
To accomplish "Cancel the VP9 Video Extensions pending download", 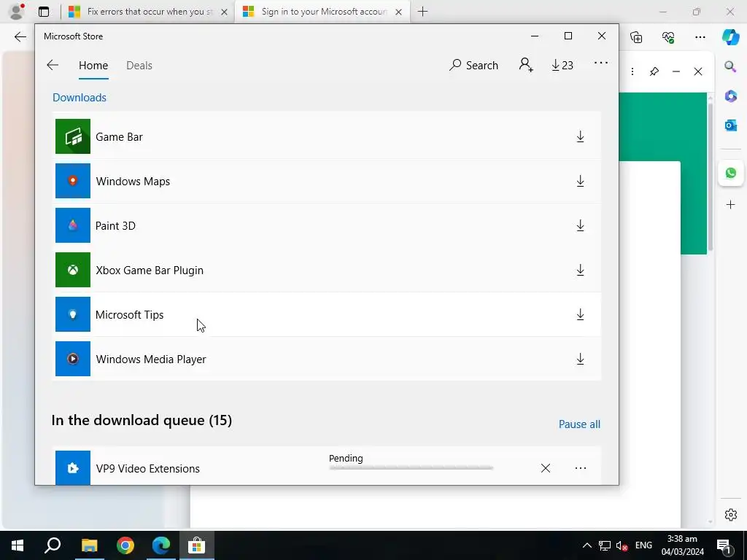I will coord(546,468).
